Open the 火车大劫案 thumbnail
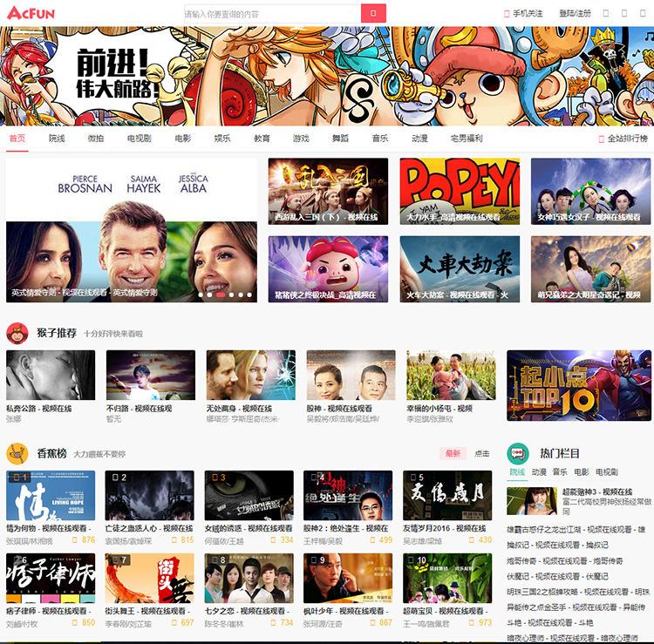 coord(460,269)
